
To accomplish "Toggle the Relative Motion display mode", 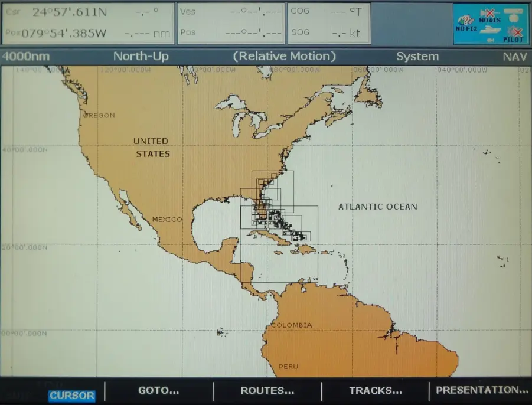I will (286, 57).
